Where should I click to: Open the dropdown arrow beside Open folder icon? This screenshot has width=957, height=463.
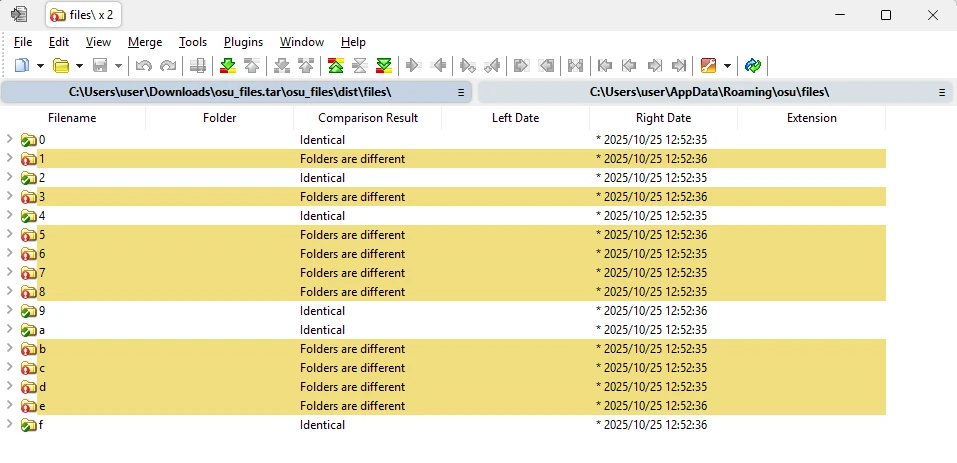point(79,66)
